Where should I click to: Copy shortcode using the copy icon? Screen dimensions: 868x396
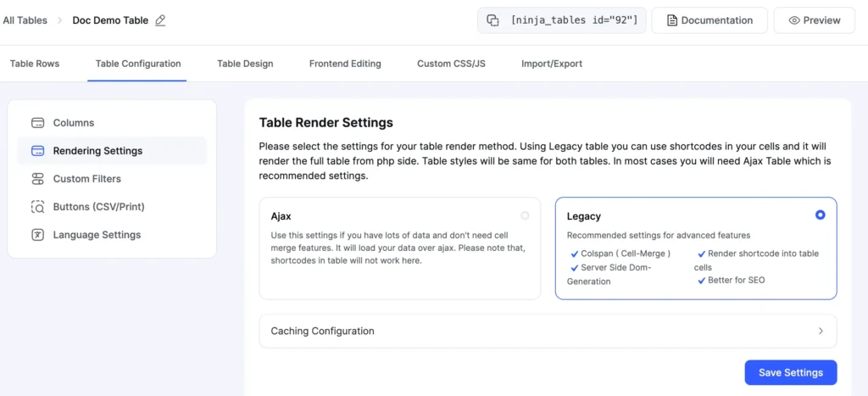pos(492,20)
